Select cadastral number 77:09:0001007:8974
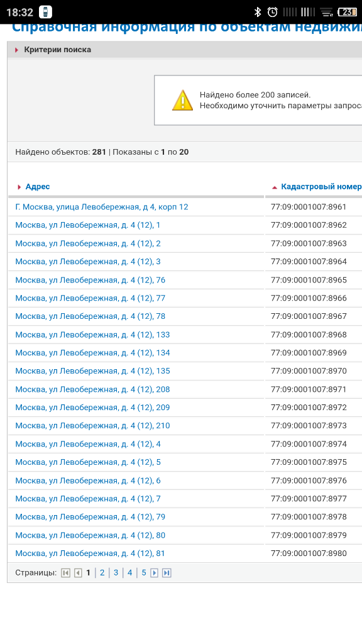362x644 pixels. click(x=309, y=444)
